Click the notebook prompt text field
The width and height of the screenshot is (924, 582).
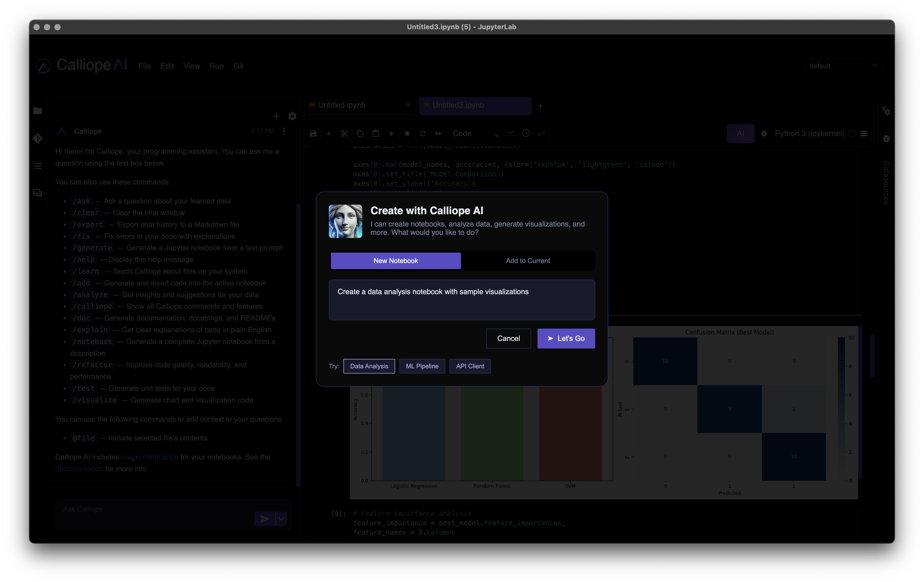[x=462, y=300]
